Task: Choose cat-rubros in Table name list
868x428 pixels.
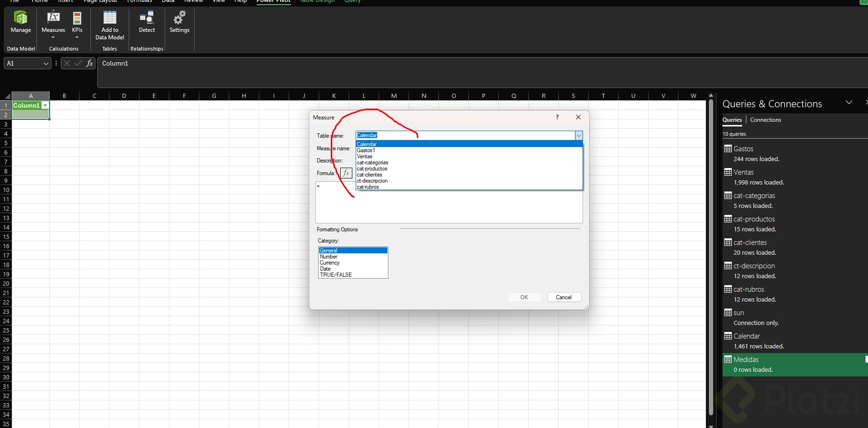Action: [469, 187]
